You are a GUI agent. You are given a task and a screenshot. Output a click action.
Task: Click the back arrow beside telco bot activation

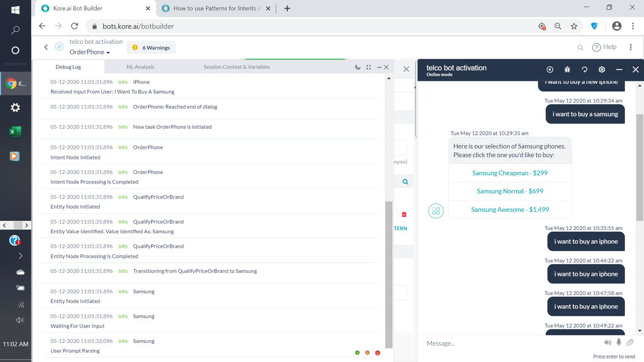(46, 47)
